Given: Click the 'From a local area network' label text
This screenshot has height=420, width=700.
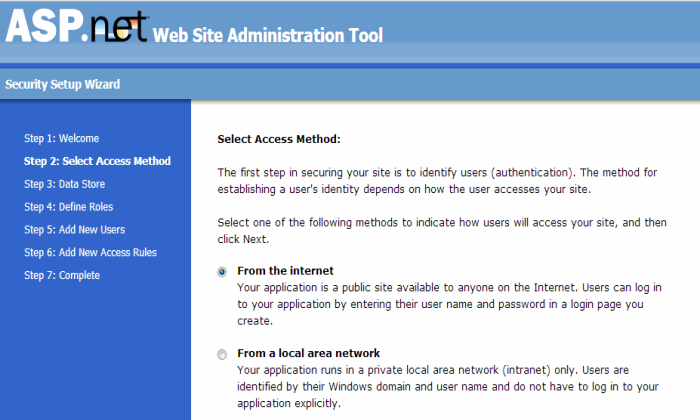Looking at the screenshot, I should tap(308, 353).
